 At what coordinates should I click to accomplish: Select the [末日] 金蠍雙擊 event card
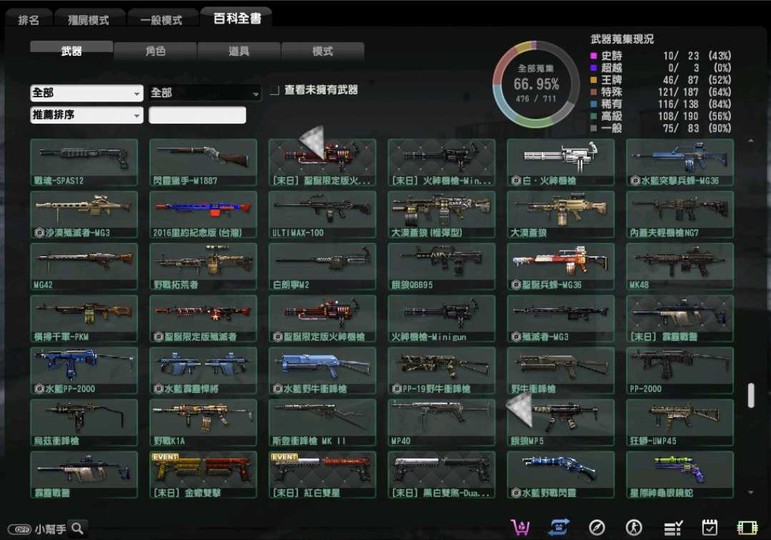(x=203, y=475)
